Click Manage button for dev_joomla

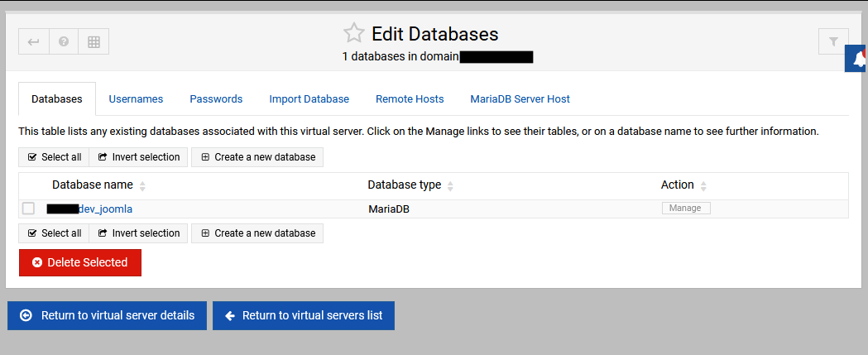(x=685, y=209)
